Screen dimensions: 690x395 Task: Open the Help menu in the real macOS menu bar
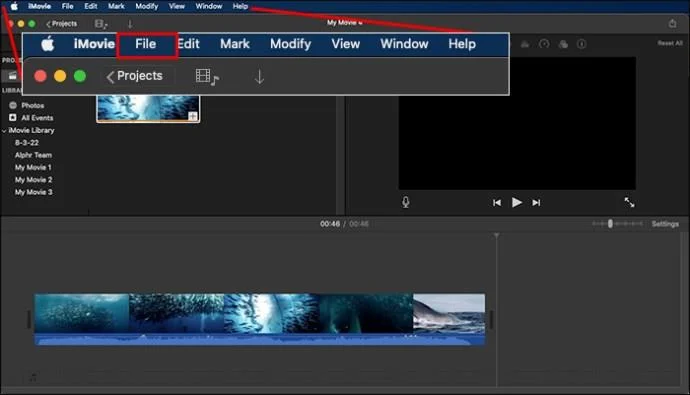(x=240, y=6)
